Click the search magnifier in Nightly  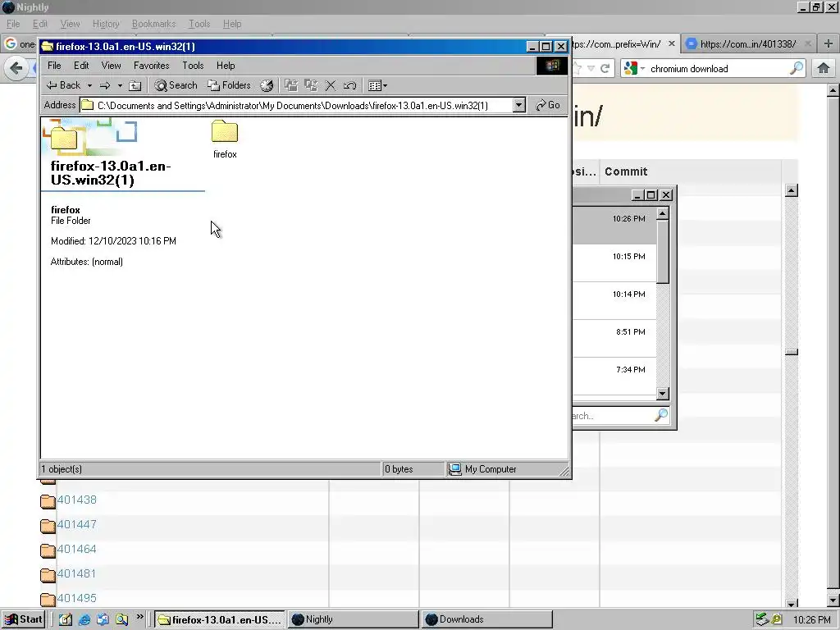pyautogui.click(x=796, y=68)
